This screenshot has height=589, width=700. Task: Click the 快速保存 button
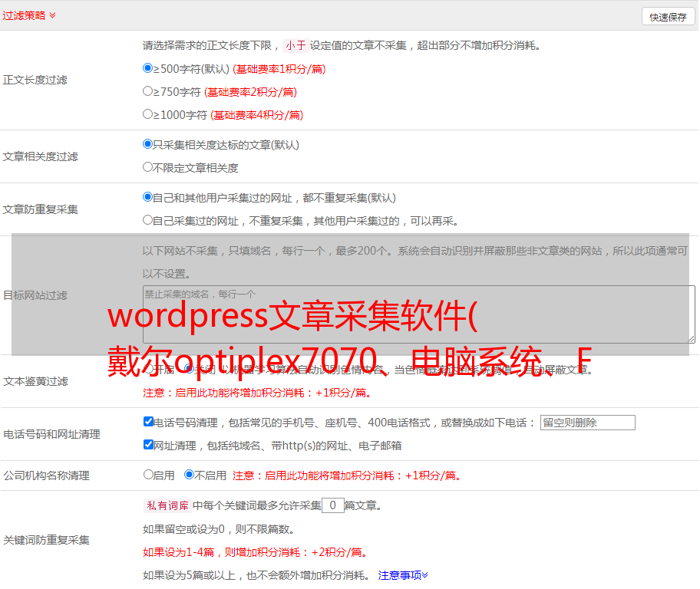pos(668,17)
